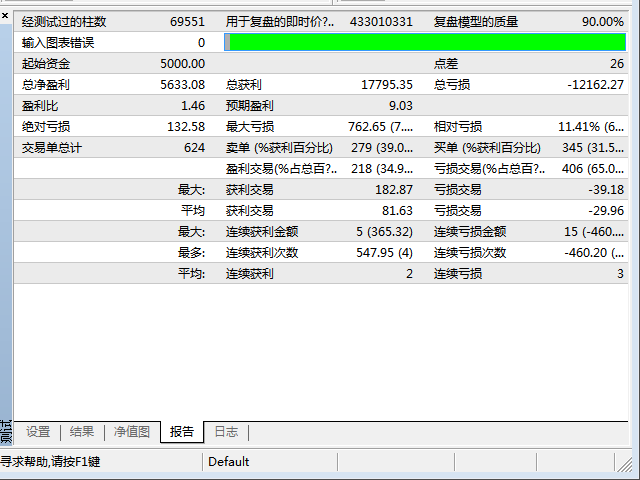Select the 交易单总计 value 624
The width and height of the screenshot is (640, 480).
pos(194,148)
